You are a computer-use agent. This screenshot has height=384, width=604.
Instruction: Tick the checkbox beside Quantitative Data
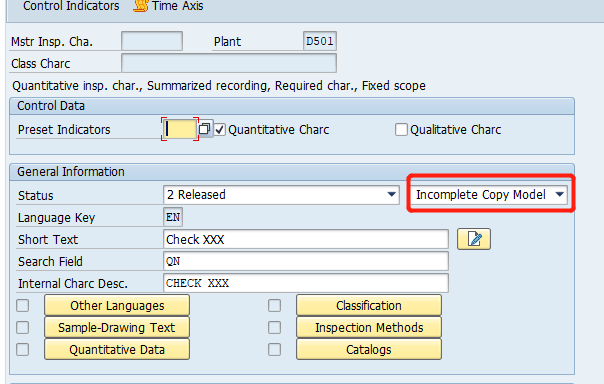(x=23, y=350)
